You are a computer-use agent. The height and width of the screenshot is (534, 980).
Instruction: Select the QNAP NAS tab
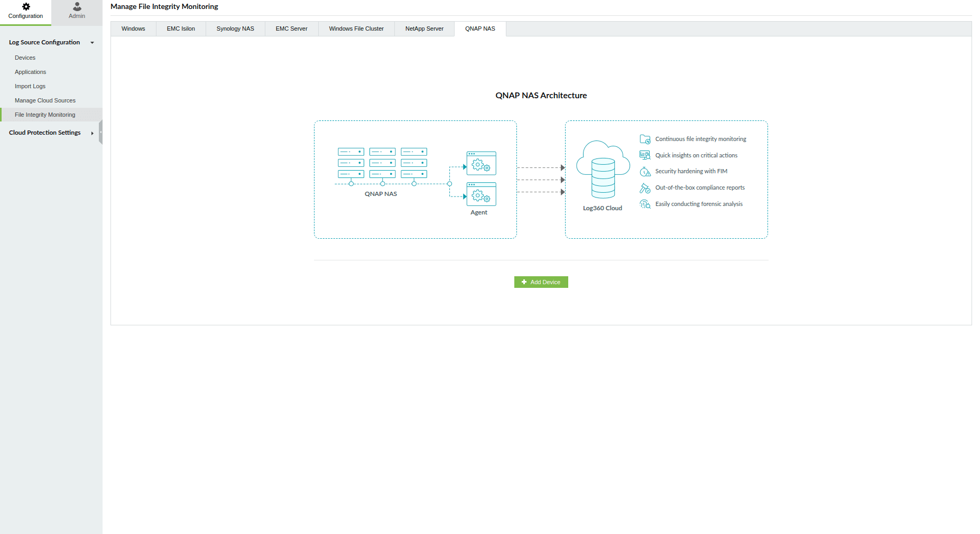tap(480, 29)
